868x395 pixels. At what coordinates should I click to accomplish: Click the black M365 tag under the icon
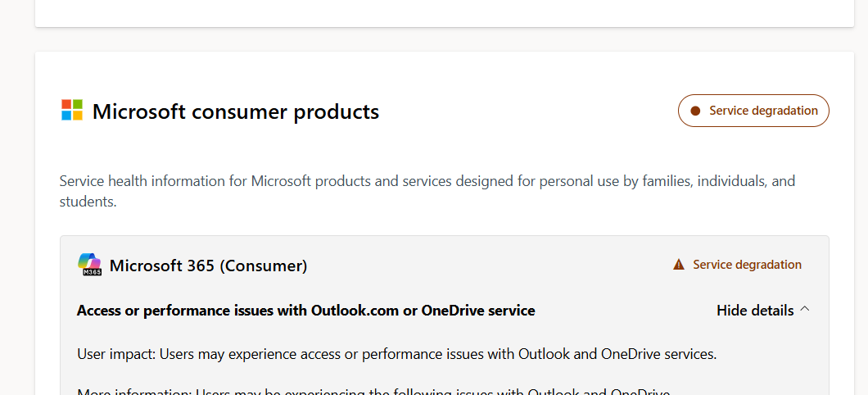(92, 271)
